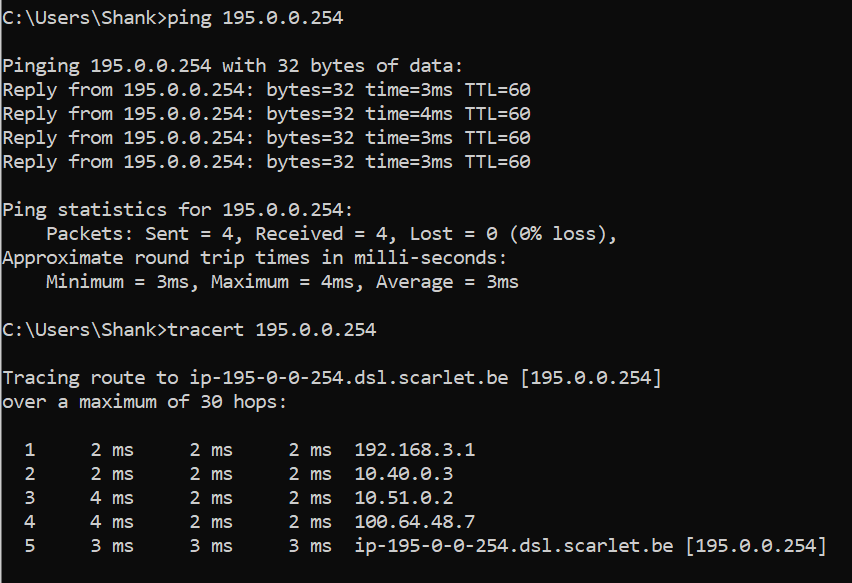Click the 'Tracing route to' hostname line
Viewport: 852px width, 583px height.
[x=331, y=378]
